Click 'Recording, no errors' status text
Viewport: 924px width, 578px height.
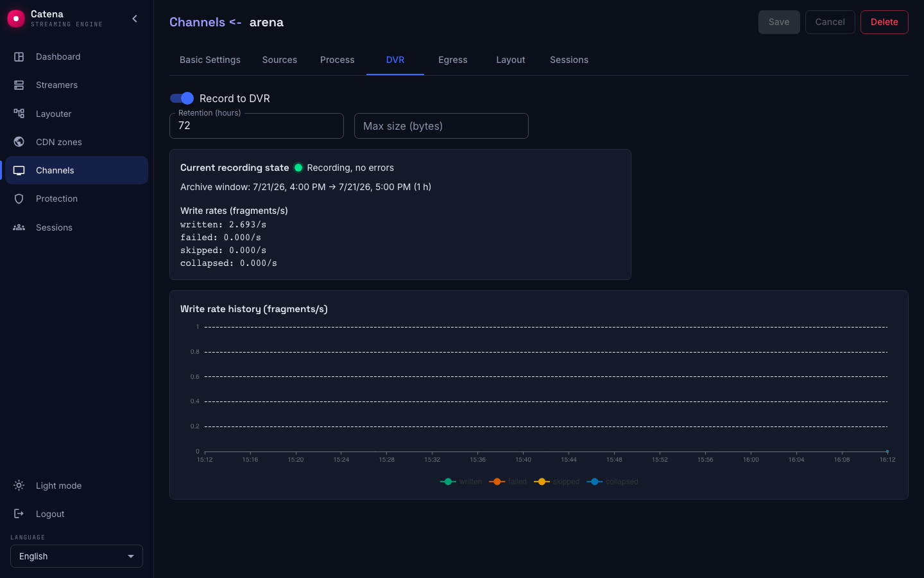tap(350, 168)
